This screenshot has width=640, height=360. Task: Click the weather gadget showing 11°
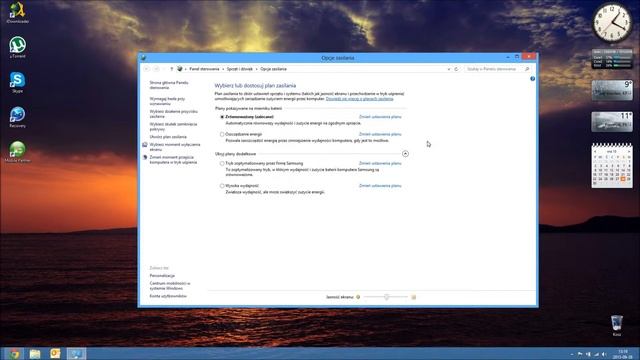click(x=612, y=122)
